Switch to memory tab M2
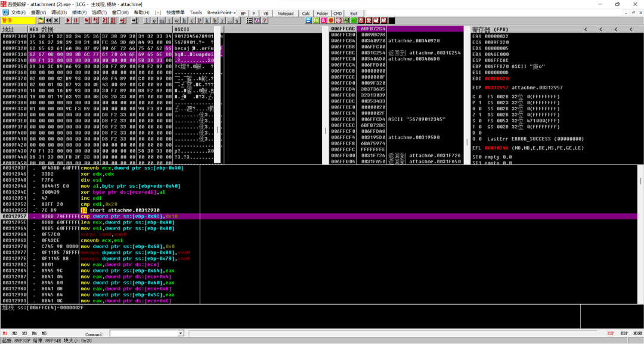644x344 pixels. point(14,333)
